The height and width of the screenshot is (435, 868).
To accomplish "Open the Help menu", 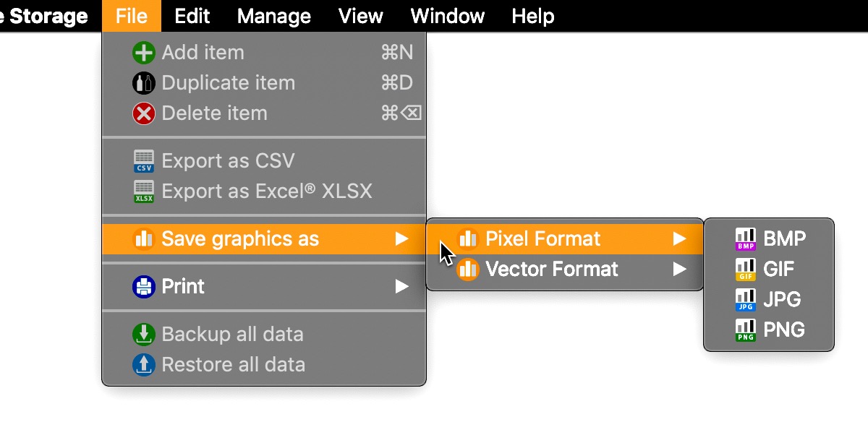I will pos(533,16).
